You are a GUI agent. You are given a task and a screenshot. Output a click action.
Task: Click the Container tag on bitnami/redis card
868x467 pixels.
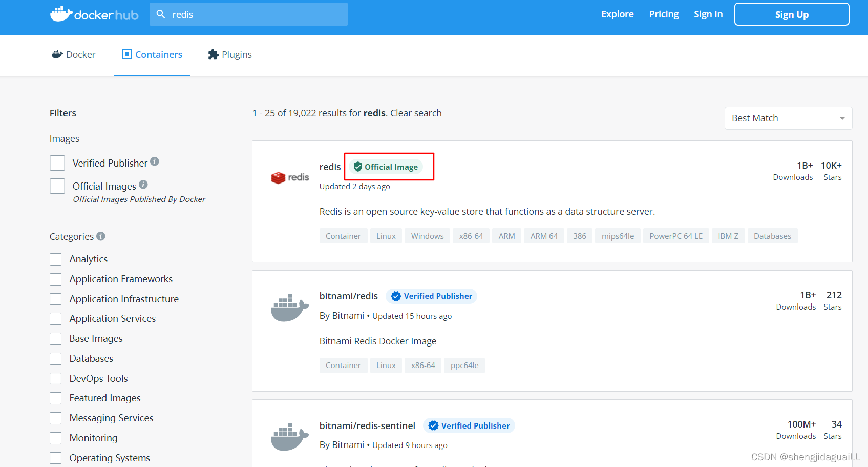click(x=343, y=365)
